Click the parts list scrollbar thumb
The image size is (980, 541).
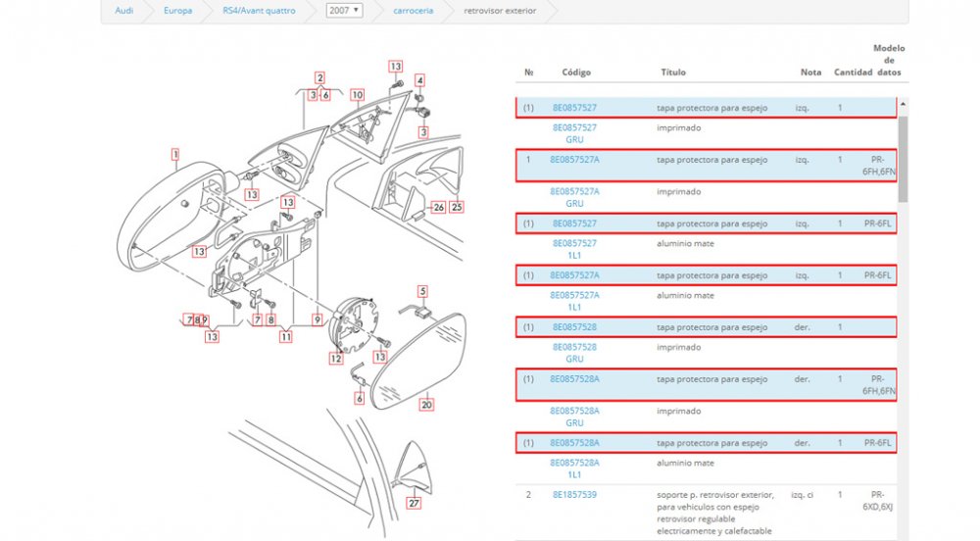[903, 158]
